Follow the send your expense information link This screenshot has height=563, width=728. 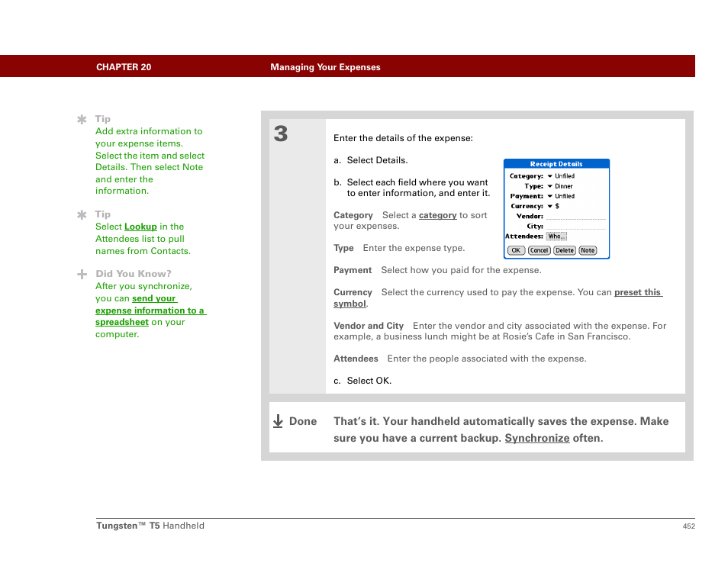(x=150, y=310)
